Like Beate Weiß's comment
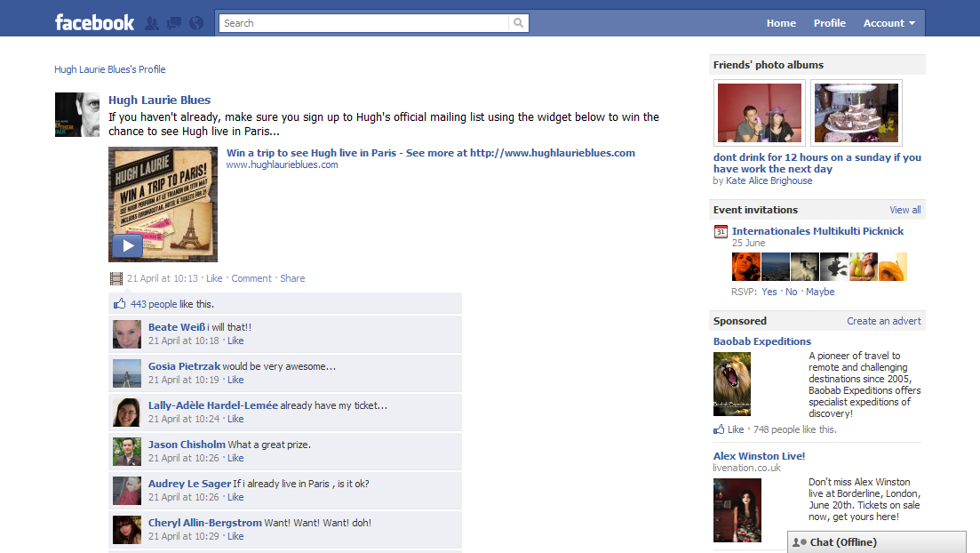Screen dimensions: 980x553 coord(235,341)
